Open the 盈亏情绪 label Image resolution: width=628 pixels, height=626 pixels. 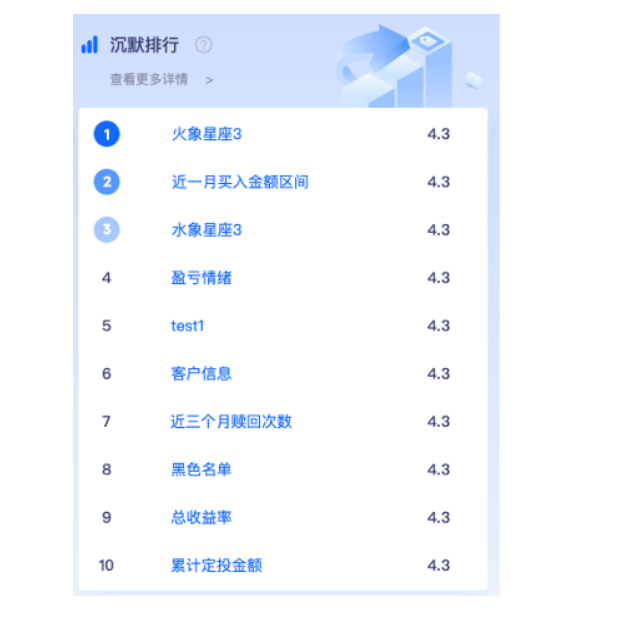(x=201, y=278)
